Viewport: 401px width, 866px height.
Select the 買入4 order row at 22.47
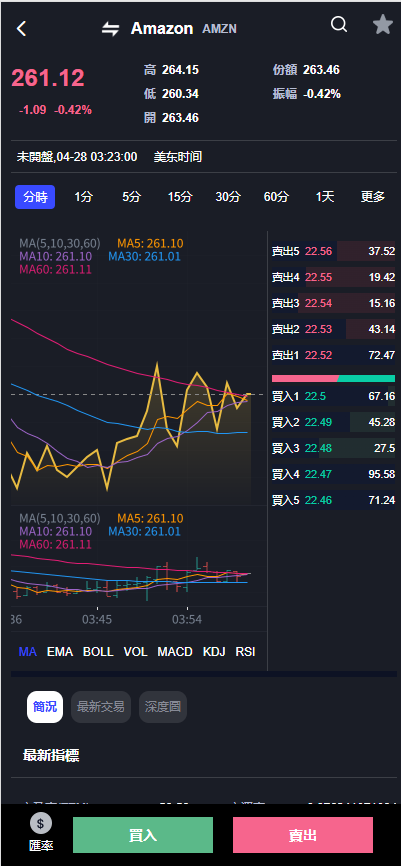point(333,474)
